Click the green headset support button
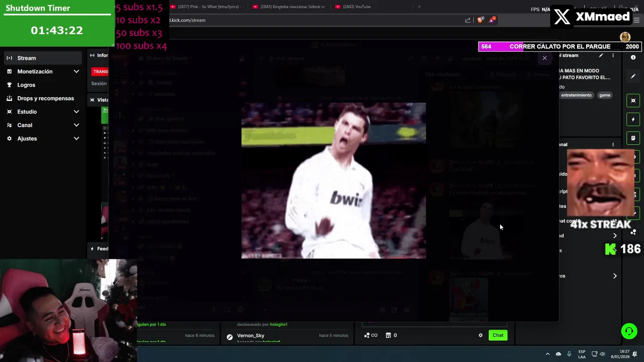The width and height of the screenshot is (644, 362). pyautogui.click(x=629, y=331)
